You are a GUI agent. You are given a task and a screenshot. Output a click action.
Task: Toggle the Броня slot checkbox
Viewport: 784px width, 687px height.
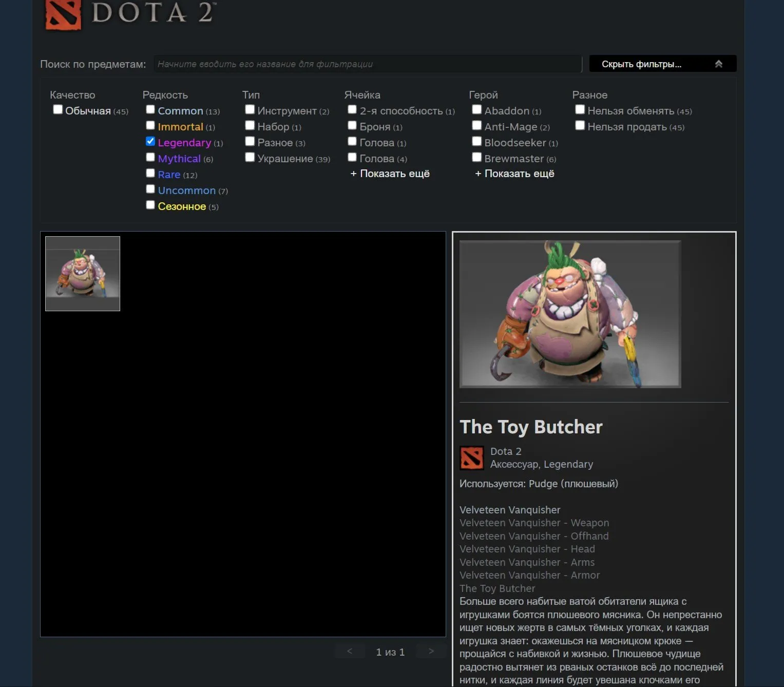coord(352,125)
